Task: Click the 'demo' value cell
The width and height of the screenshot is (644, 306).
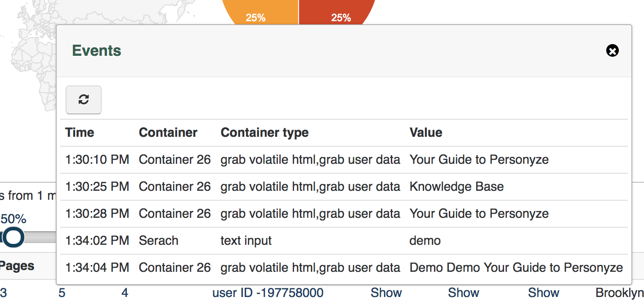Action: (x=425, y=241)
